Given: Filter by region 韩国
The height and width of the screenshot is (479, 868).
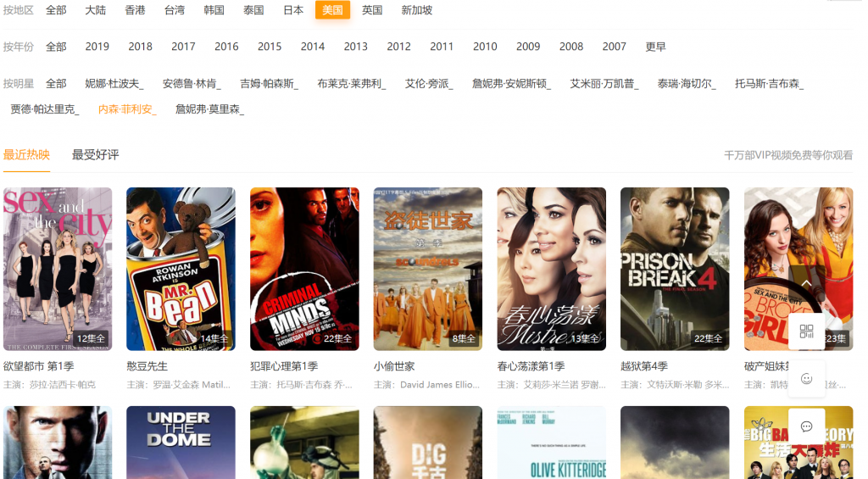Looking at the screenshot, I should tap(214, 10).
